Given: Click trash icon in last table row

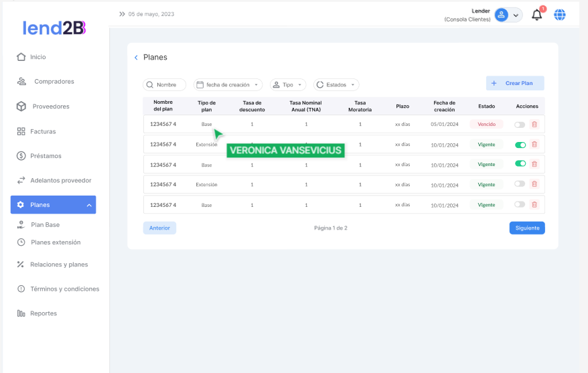Looking at the screenshot, I should [534, 204].
